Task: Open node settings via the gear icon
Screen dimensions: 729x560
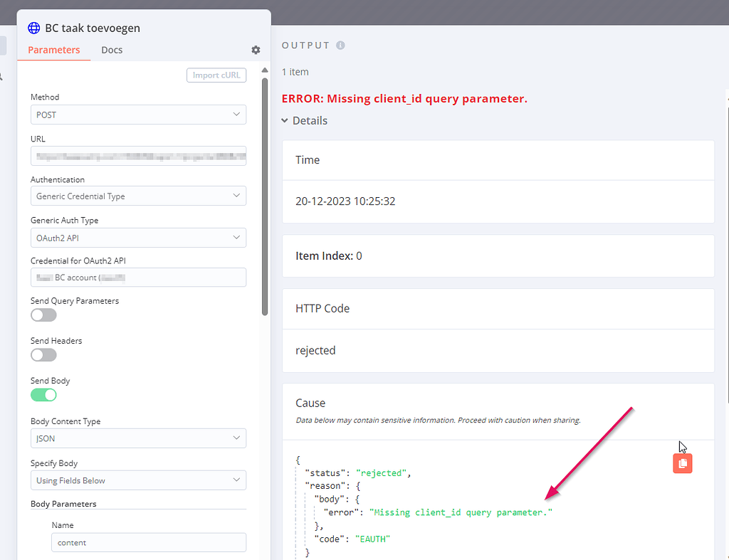Action: point(256,50)
